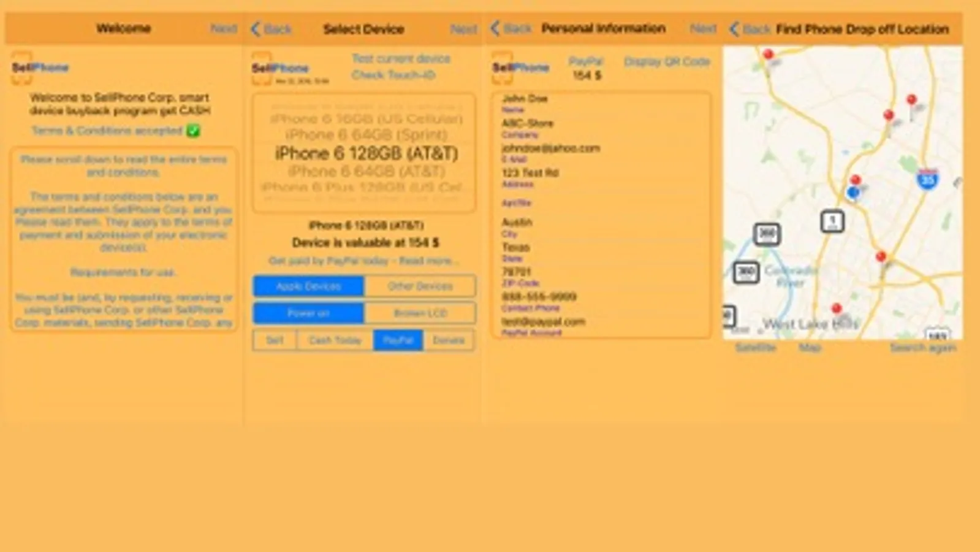Tap Next on the Select Device screen

(x=463, y=29)
